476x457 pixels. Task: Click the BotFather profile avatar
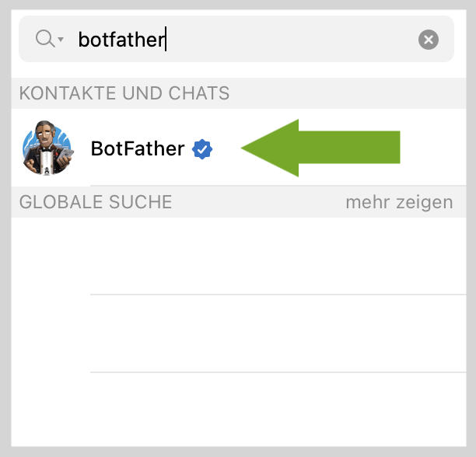tap(47, 148)
